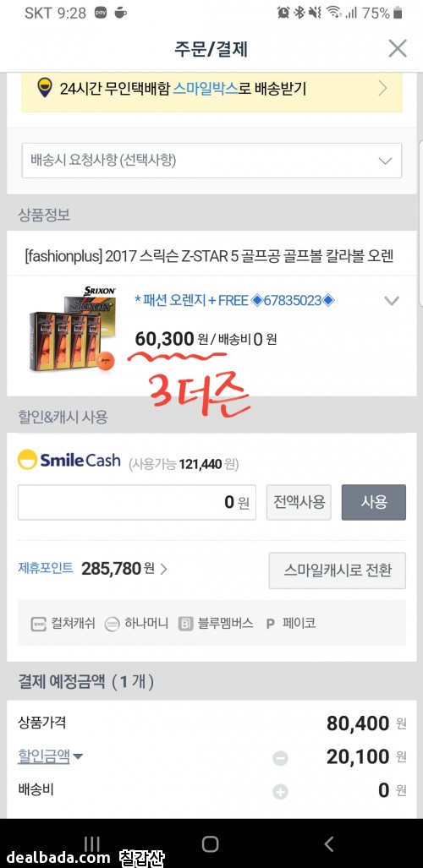Image resolution: width=423 pixels, height=868 pixels.
Task: Select the 컬쳐캐쉬 icon
Action: (38, 624)
